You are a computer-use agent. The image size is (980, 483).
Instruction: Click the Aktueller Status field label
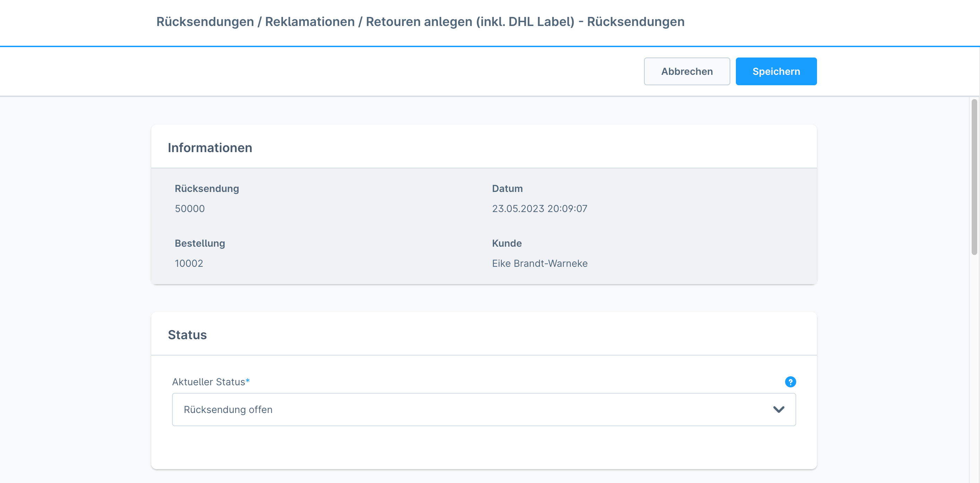click(x=211, y=382)
